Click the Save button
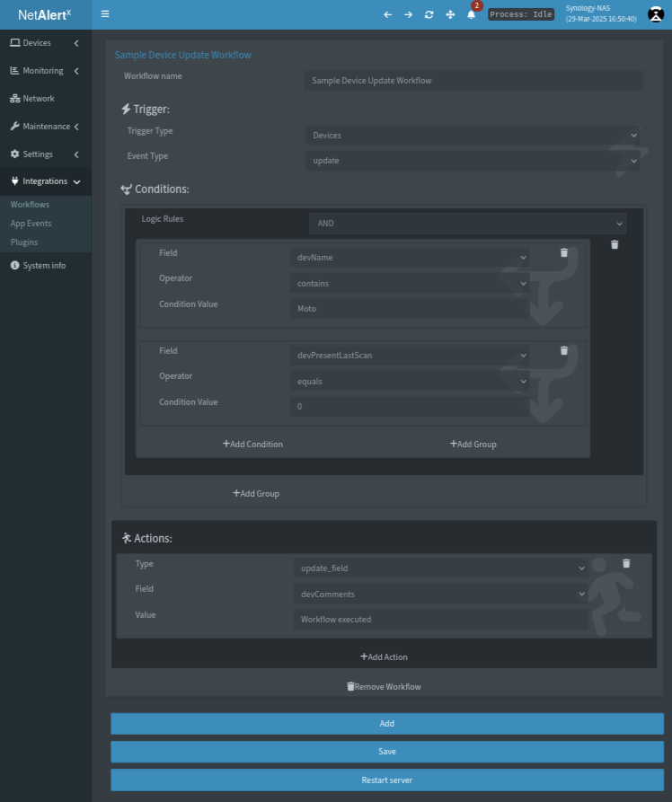672x802 pixels. pyautogui.click(x=386, y=752)
